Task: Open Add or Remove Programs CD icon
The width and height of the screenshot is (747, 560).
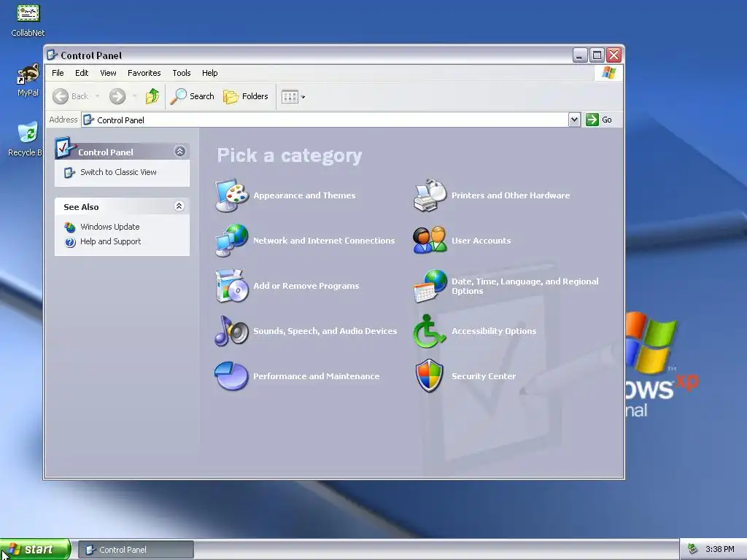Action: (231, 286)
